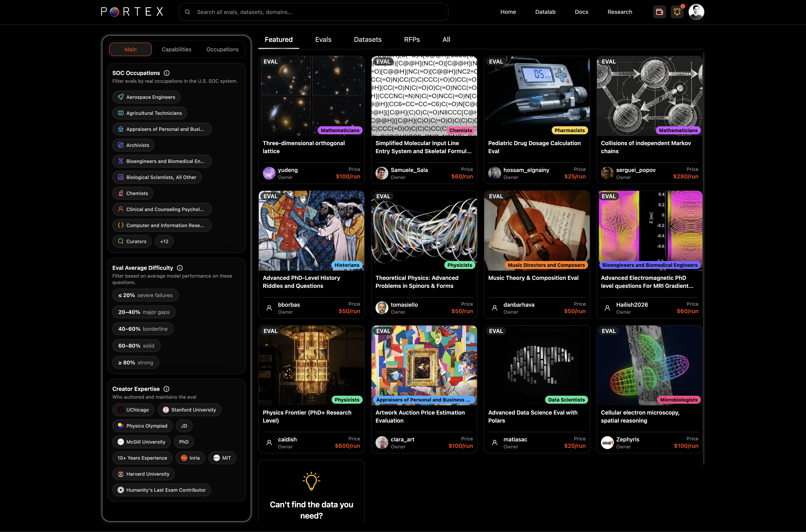Open the Datalab nav link
806x532 pixels.
coord(545,12)
